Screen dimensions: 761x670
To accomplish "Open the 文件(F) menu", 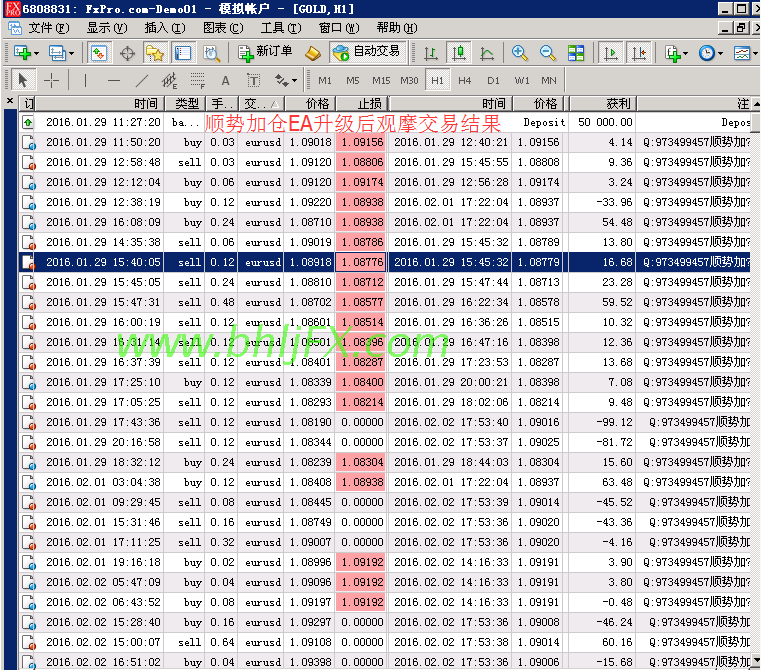I will tap(49, 28).
